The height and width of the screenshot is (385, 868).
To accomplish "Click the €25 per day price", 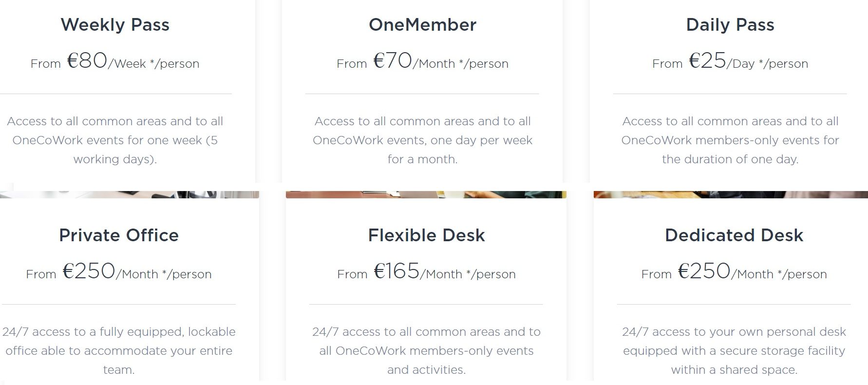I will point(707,61).
